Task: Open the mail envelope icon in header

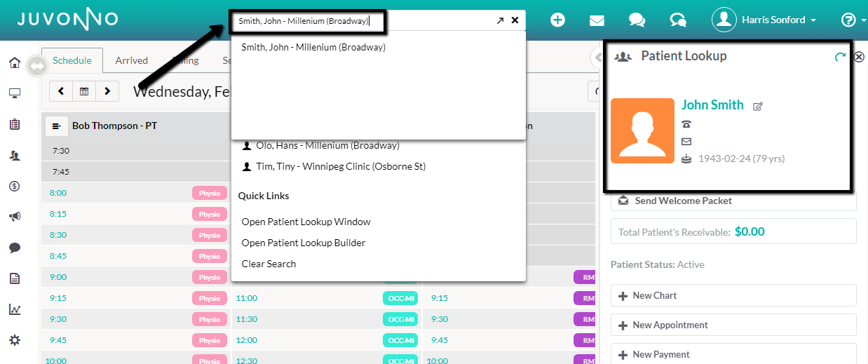Action: (597, 20)
